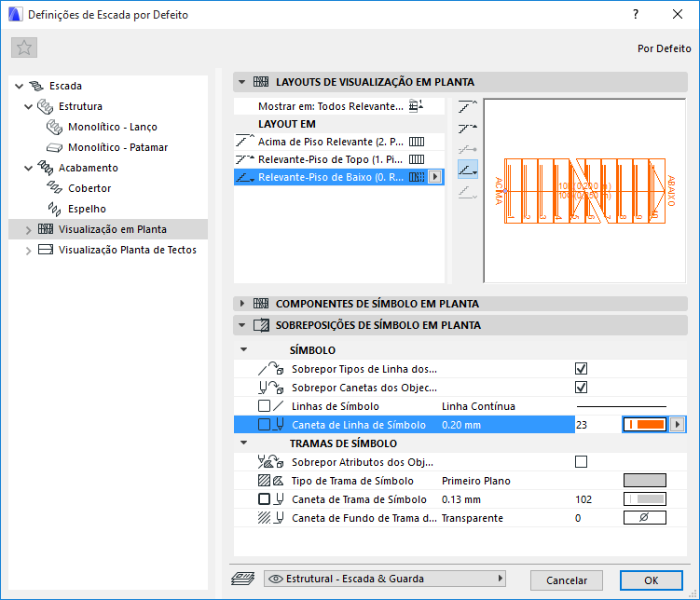
Task: Collapse the TRAMAS DE SÍMBOLO group
Action: 244,443
